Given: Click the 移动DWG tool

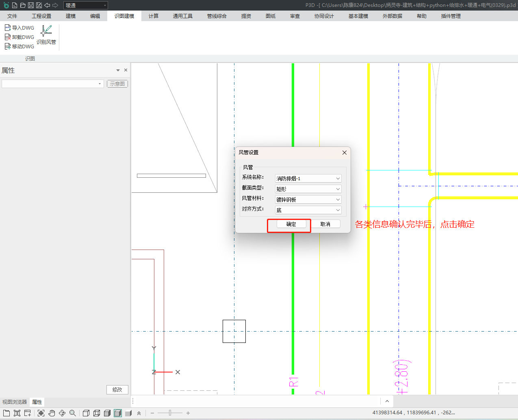Looking at the screenshot, I should [20, 46].
